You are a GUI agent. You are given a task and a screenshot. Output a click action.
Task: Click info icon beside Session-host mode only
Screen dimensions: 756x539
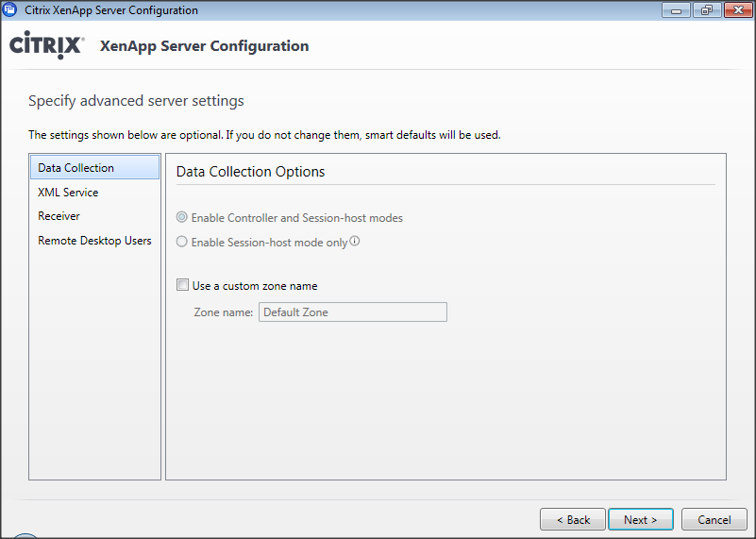pos(355,241)
